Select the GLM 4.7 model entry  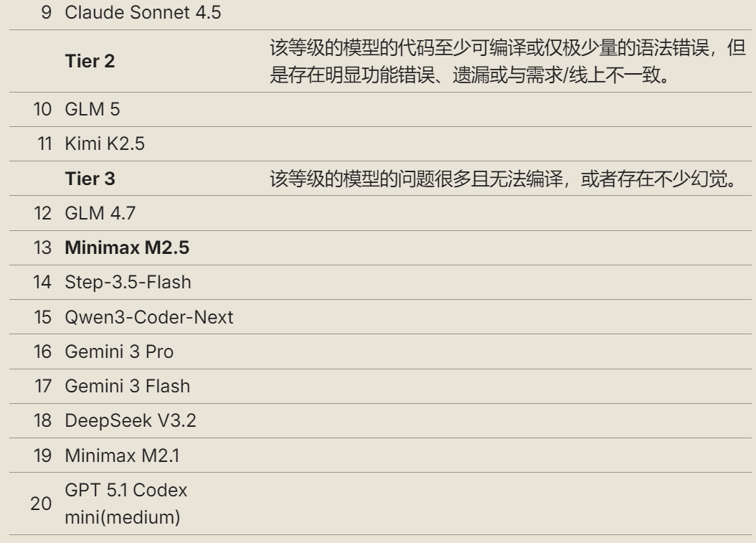pyautogui.click(x=100, y=213)
